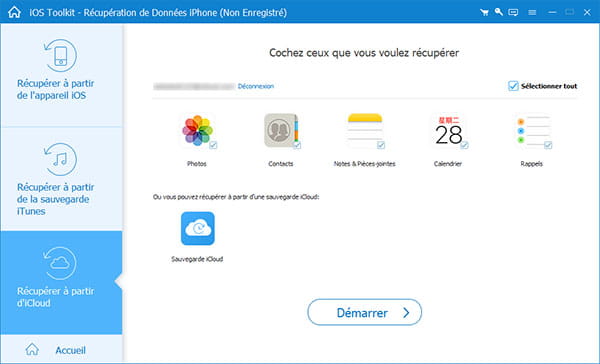Screen dimensions: 600x364
Task: Click the Contacts app icon
Action: (281, 131)
